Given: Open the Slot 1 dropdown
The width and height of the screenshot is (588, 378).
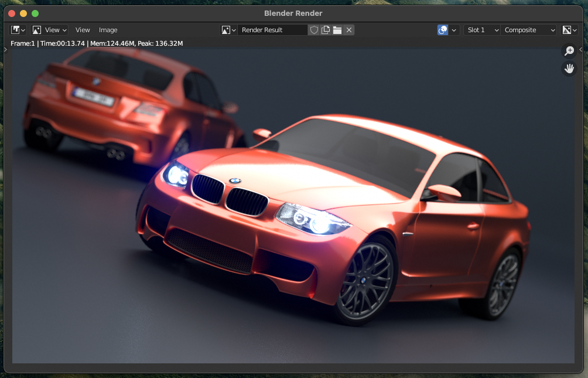Looking at the screenshot, I should [482, 30].
